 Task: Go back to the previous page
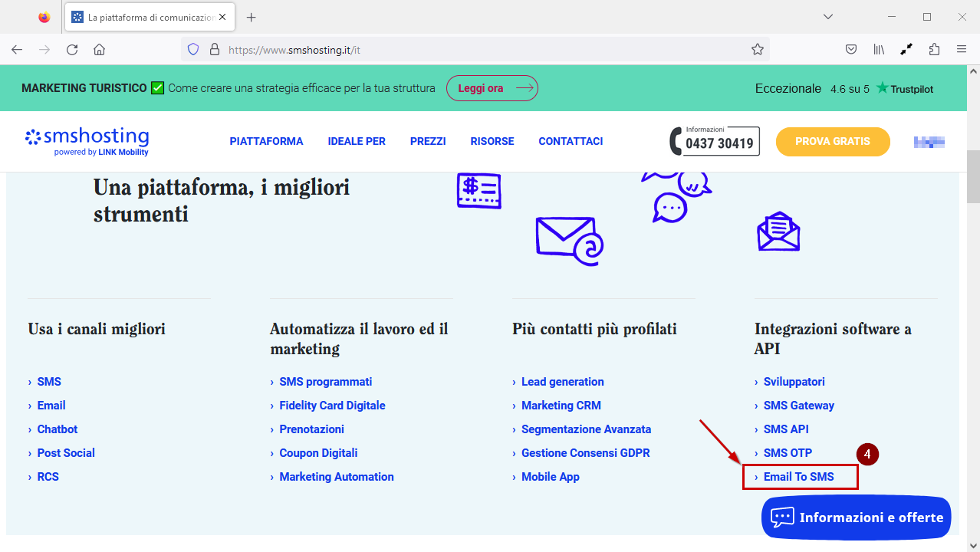(x=17, y=50)
